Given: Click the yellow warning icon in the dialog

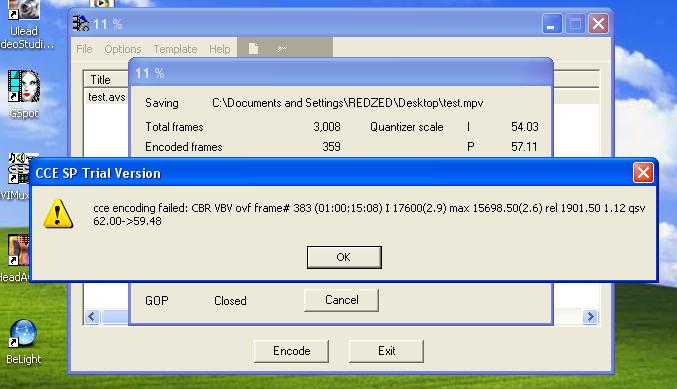Looking at the screenshot, I should click(58, 214).
